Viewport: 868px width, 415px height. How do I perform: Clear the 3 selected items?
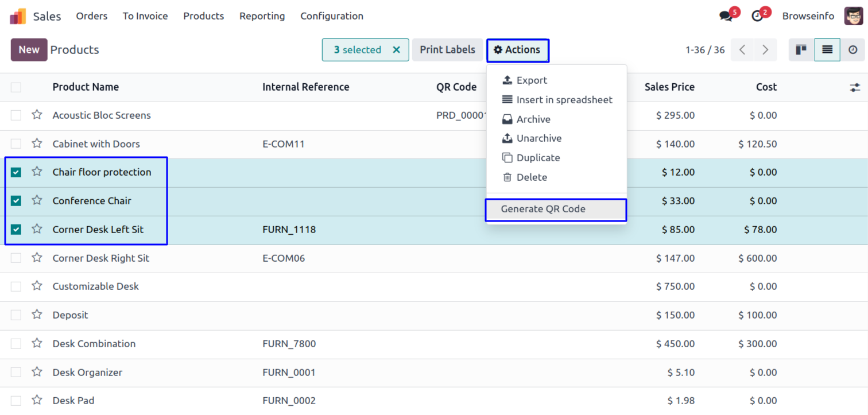tap(396, 50)
